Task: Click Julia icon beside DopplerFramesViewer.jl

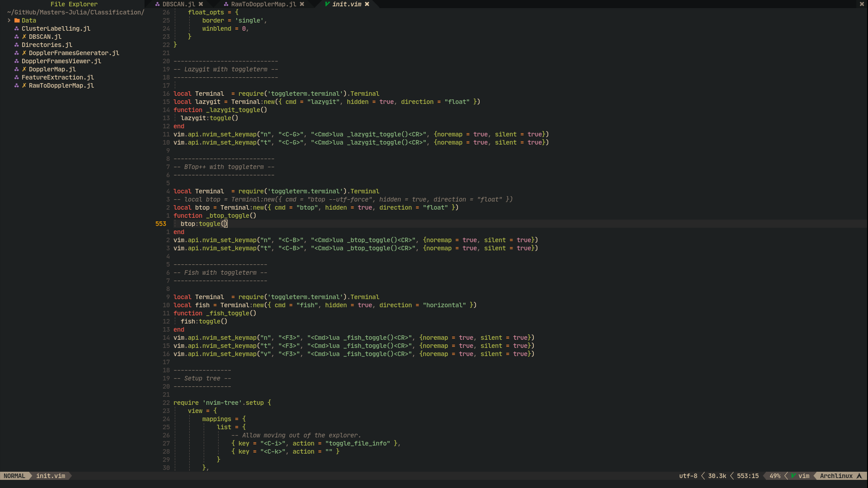Action: coord(17,61)
